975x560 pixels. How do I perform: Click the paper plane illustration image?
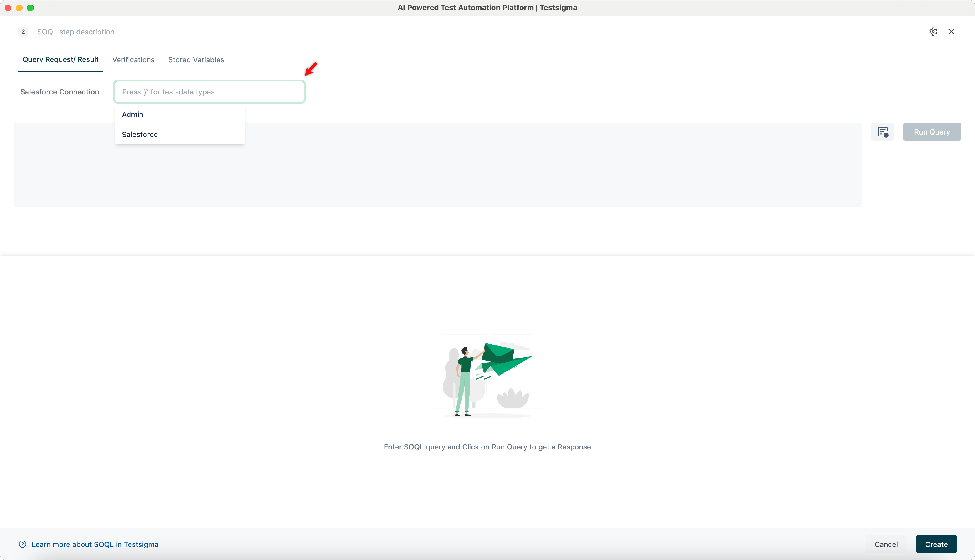coord(488,375)
